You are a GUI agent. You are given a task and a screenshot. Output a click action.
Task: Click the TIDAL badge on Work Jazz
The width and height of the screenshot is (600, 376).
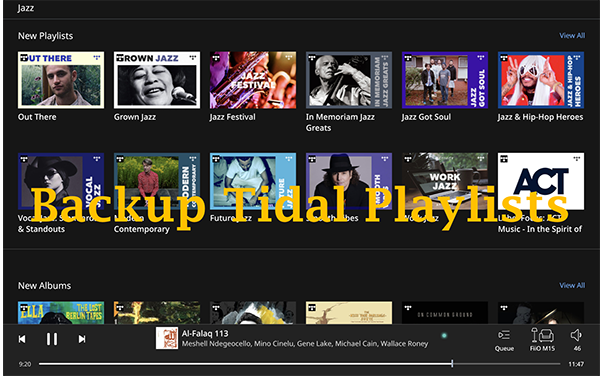(x=408, y=159)
